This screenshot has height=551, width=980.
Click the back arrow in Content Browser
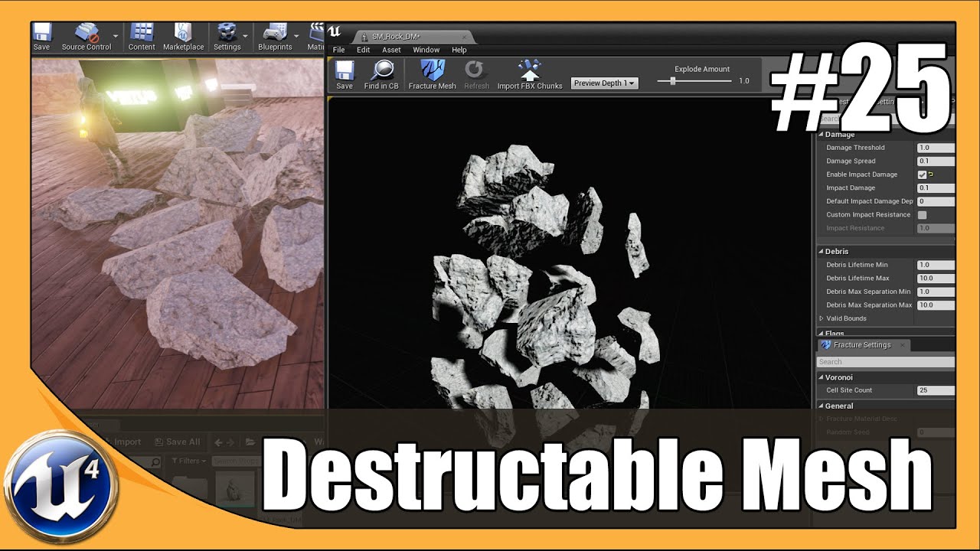(x=218, y=442)
